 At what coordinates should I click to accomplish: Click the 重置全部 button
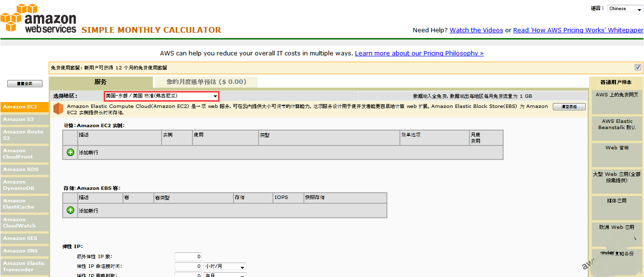[25, 84]
